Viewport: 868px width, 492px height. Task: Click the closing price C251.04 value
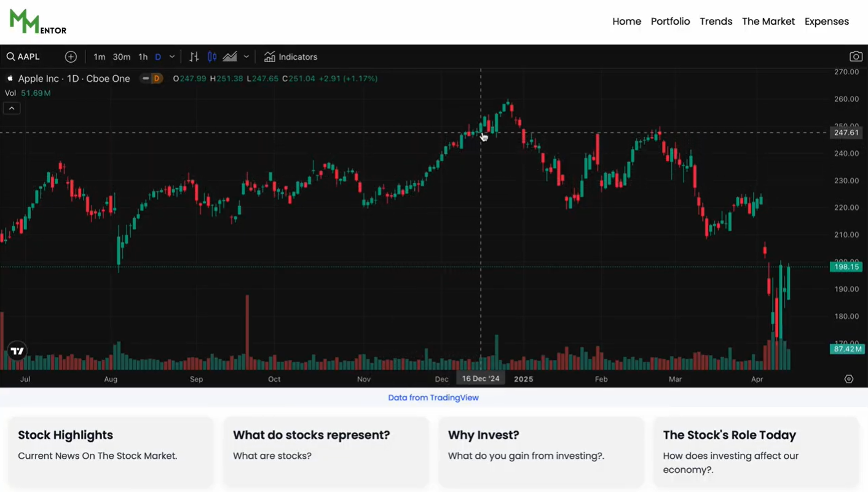coord(298,79)
